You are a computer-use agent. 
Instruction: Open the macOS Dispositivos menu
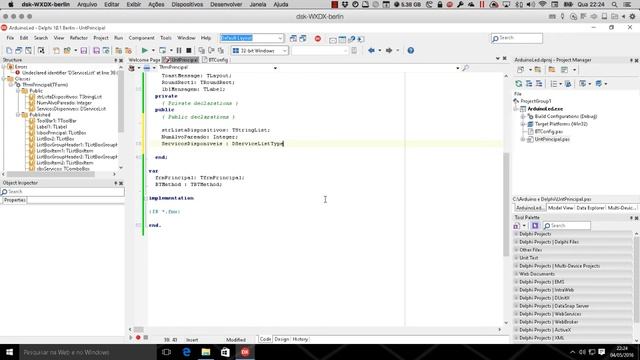(x=187, y=4)
